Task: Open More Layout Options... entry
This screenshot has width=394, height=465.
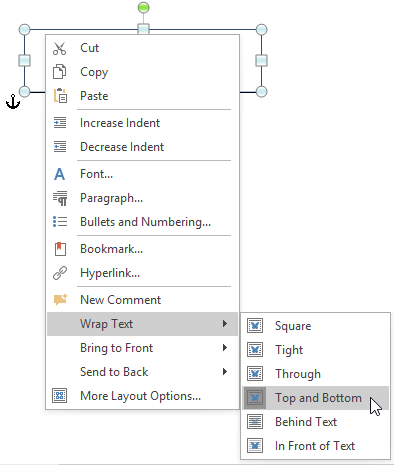Action: pos(142,396)
